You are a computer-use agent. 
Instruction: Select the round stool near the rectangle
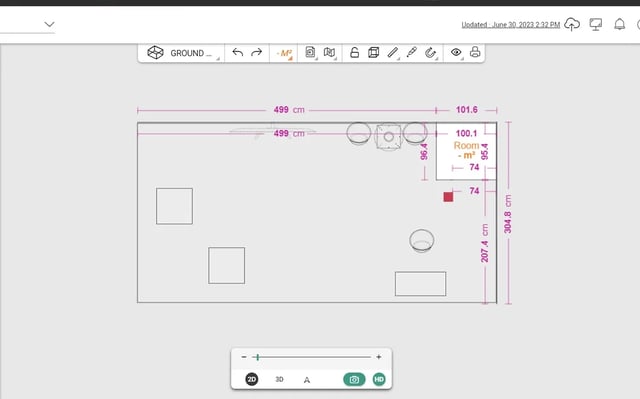pyautogui.click(x=422, y=241)
